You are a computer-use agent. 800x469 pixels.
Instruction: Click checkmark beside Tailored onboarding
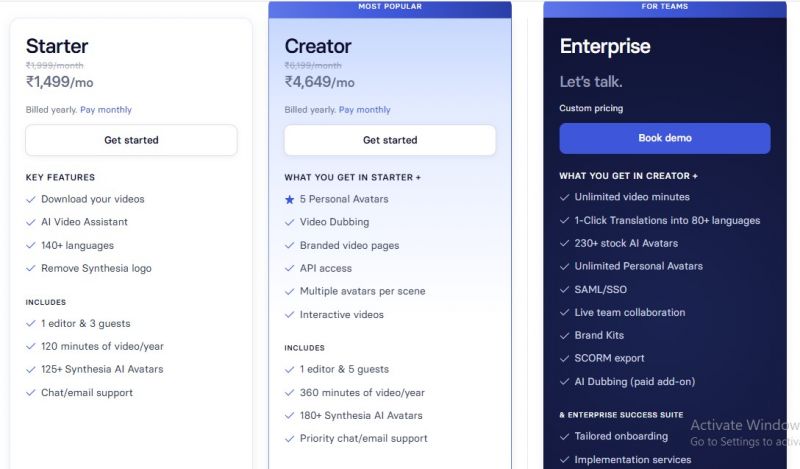pos(564,437)
